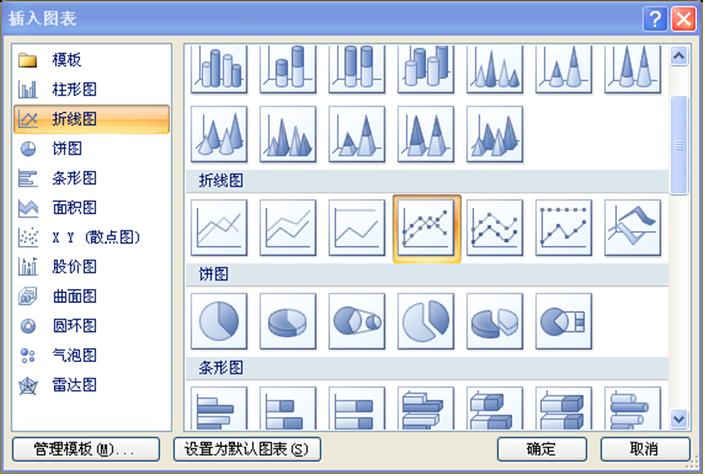Image resolution: width=705 pixels, height=476 pixels.
Task: Choose the 3-D pie chart thumbnail
Action: click(x=288, y=321)
